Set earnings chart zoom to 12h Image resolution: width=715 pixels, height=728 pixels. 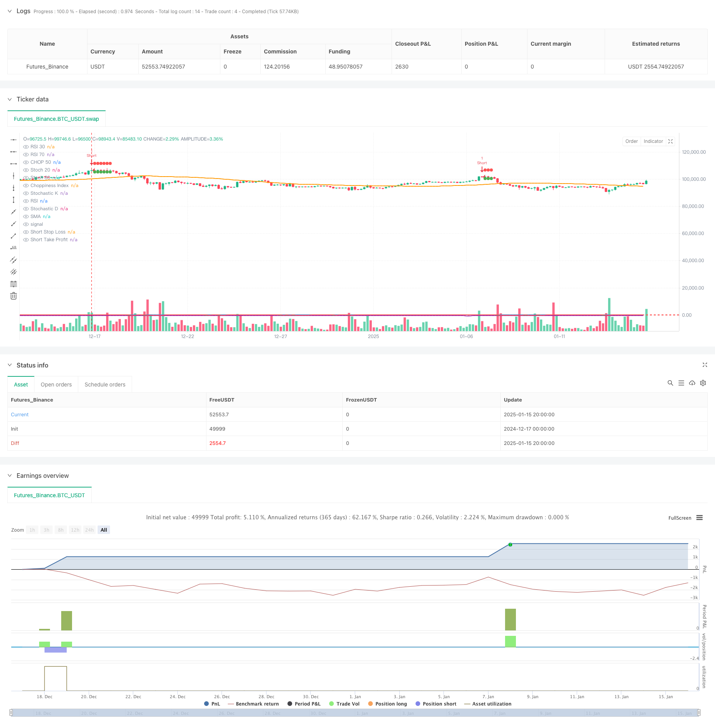click(x=75, y=530)
